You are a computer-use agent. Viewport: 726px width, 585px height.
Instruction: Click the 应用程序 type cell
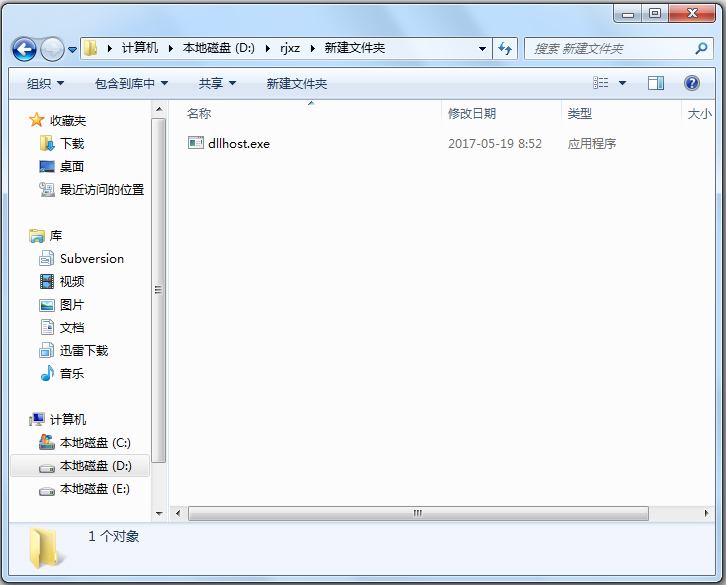[x=592, y=144]
